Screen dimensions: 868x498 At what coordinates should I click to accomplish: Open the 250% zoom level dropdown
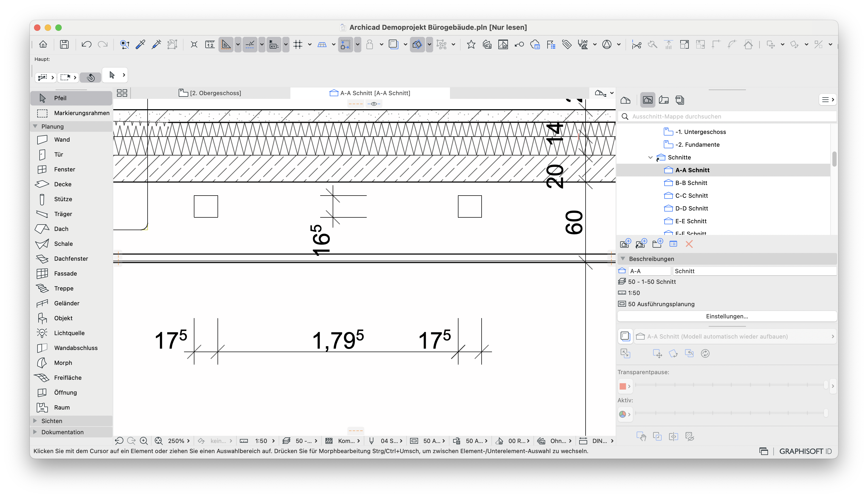179,441
